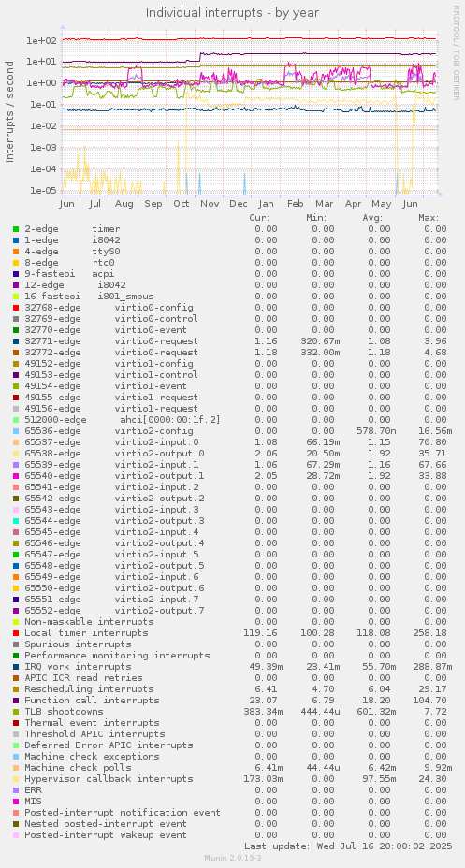Click the Max: column header
This screenshot has width=465, height=868.
[429, 218]
